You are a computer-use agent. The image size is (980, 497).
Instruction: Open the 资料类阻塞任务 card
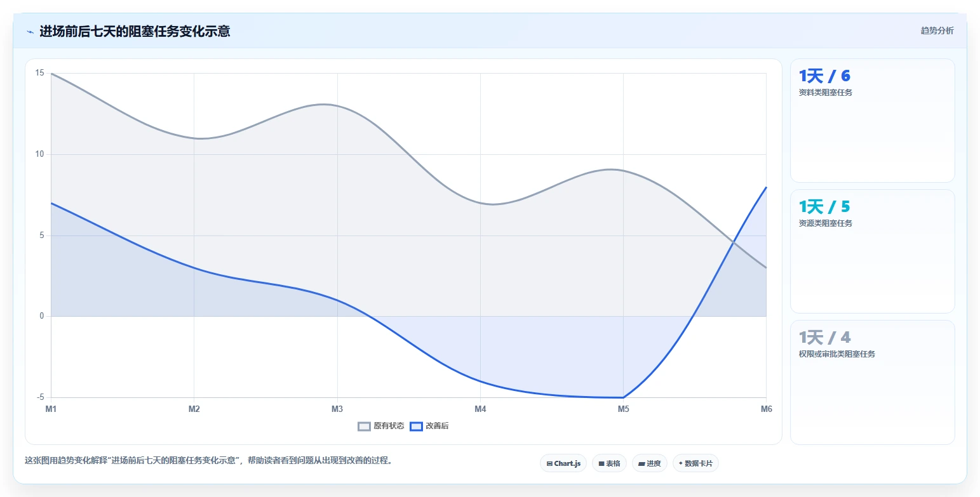coord(872,121)
